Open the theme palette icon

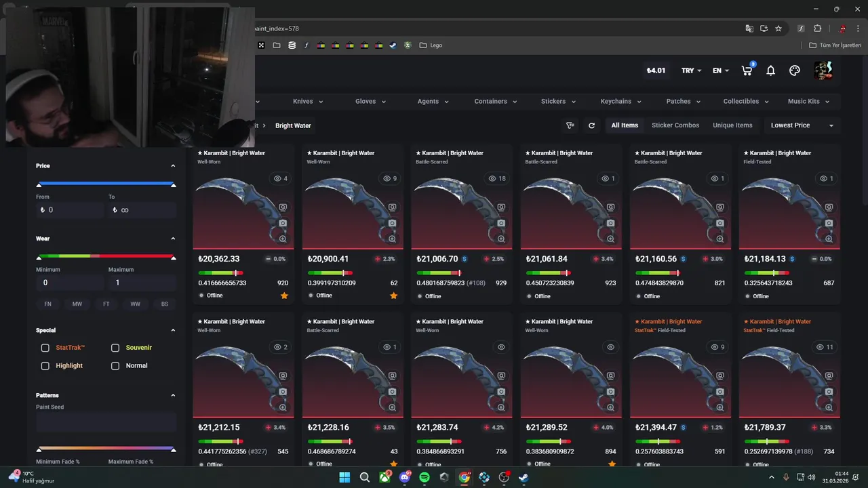pos(795,70)
